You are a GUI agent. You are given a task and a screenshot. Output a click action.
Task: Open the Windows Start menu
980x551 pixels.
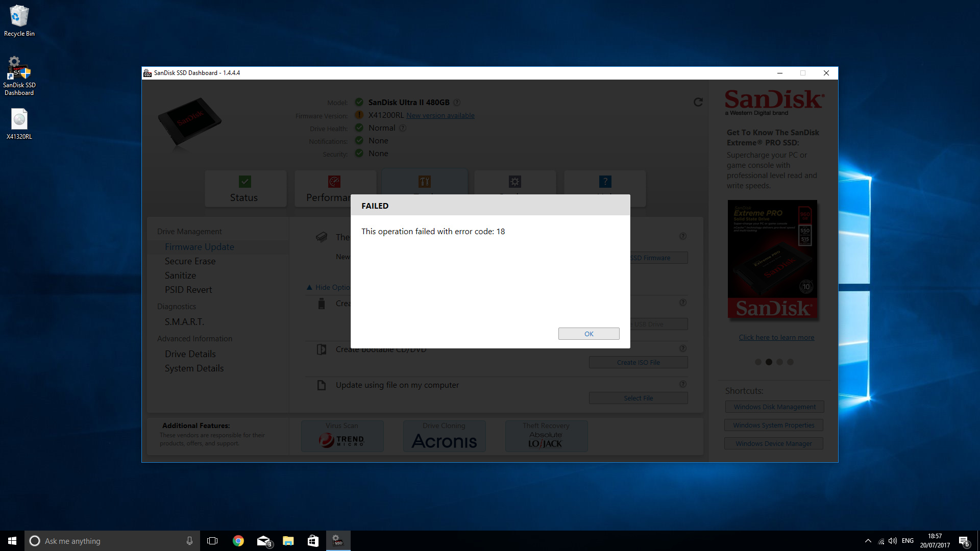12,541
